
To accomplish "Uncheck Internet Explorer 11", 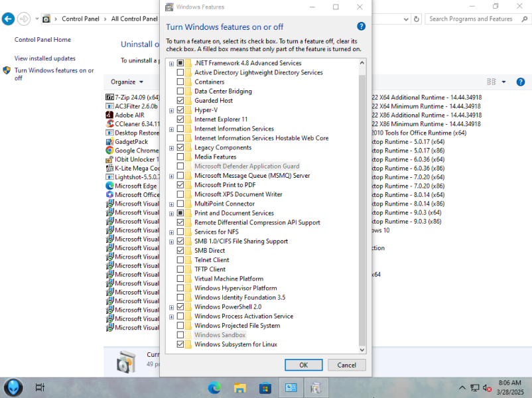I will click(x=180, y=119).
